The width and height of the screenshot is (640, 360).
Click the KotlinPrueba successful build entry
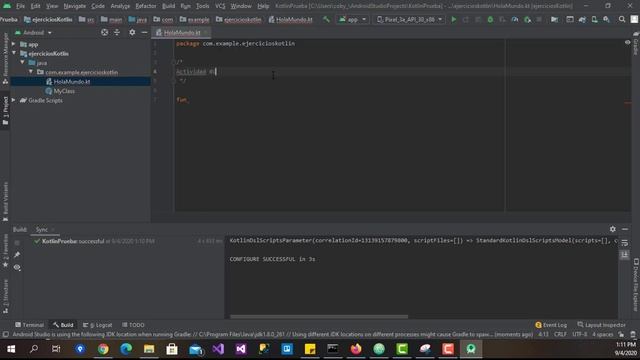(94, 241)
